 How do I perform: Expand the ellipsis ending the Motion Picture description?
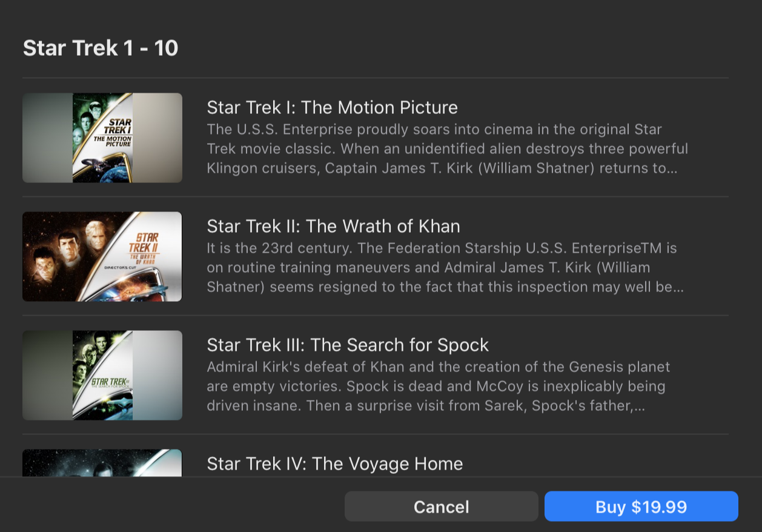click(x=672, y=168)
